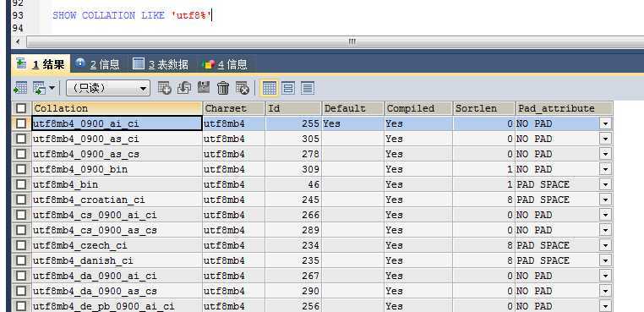The width and height of the screenshot is (644, 312).
Task: Toggle the select-all header checkbox
Action: coord(21,108)
